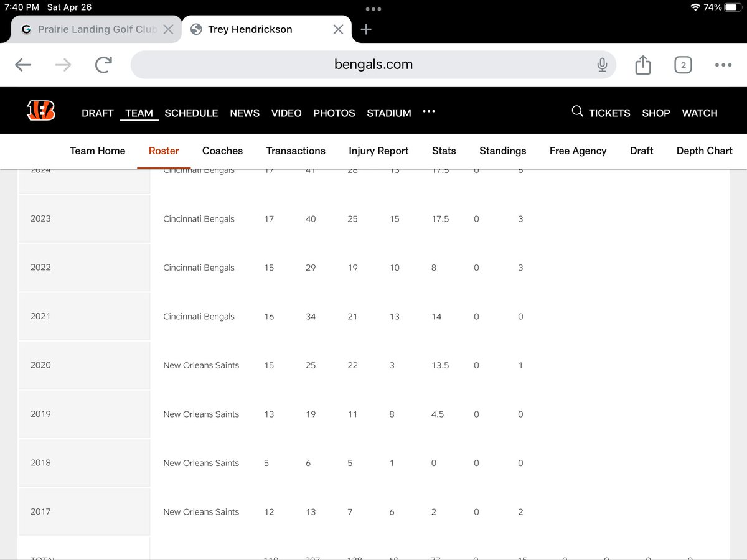Open the share sheet icon

[x=643, y=65]
